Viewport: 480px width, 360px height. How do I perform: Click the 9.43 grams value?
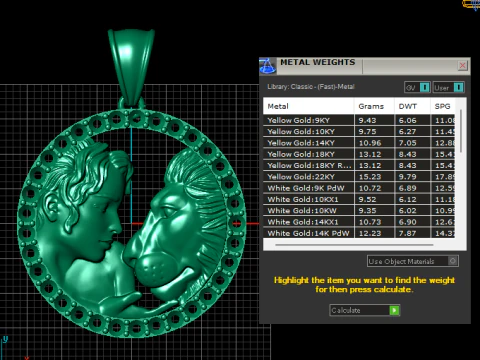367,120
